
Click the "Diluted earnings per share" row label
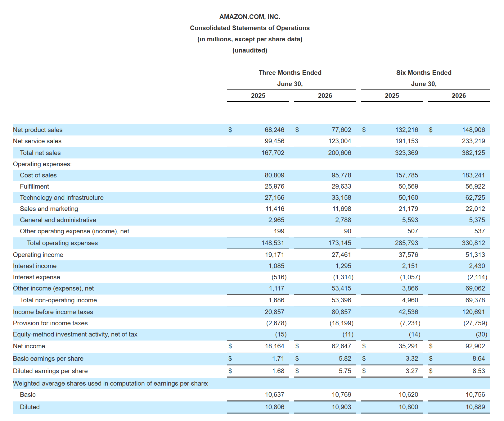point(50,371)
